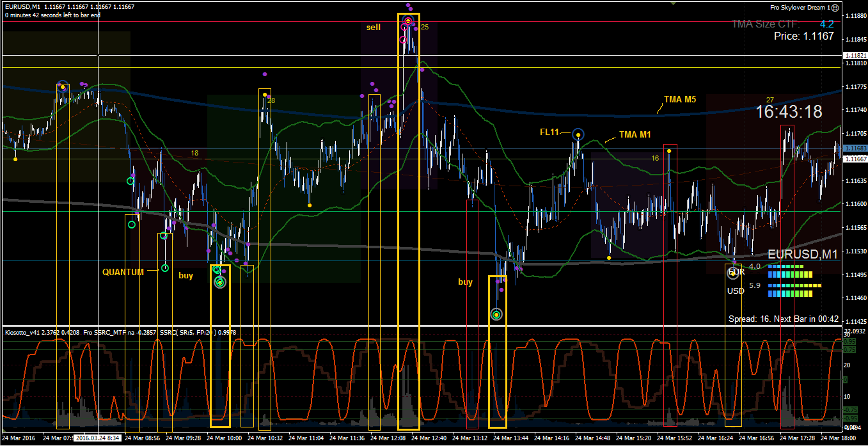Click time axis label '24 Mar 12:08'
This screenshot has height=446, width=868.
pos(389,438)
